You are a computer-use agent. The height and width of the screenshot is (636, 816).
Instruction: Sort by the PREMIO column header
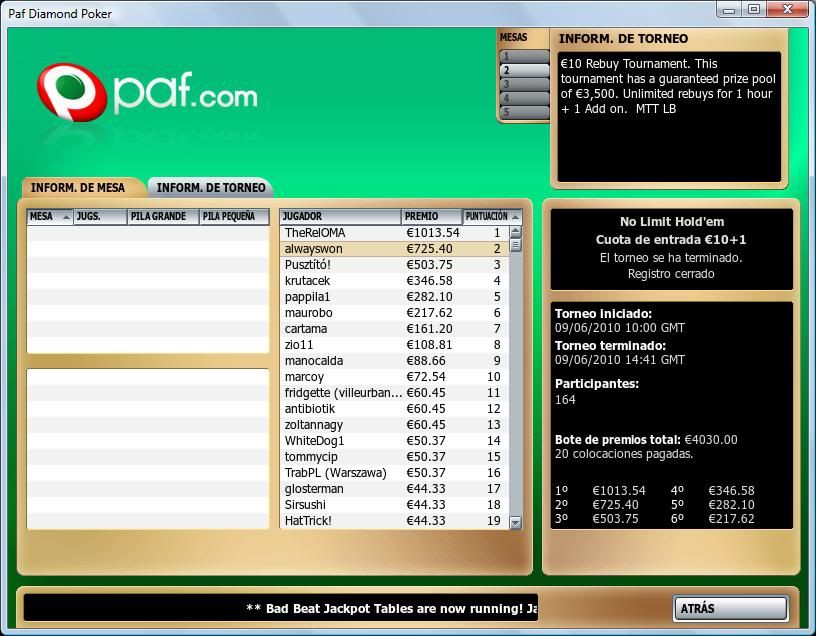pos(431,217)
